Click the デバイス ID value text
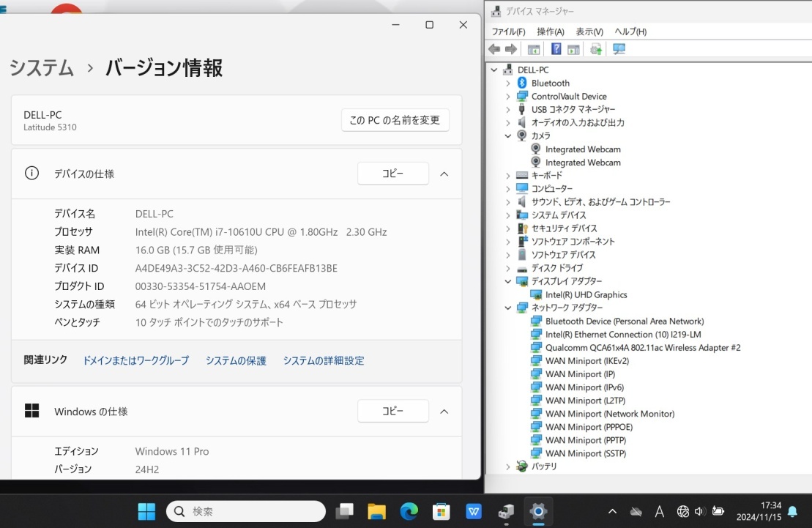The width and height of the screenshot is (812, 528). [x=236, y=269]
